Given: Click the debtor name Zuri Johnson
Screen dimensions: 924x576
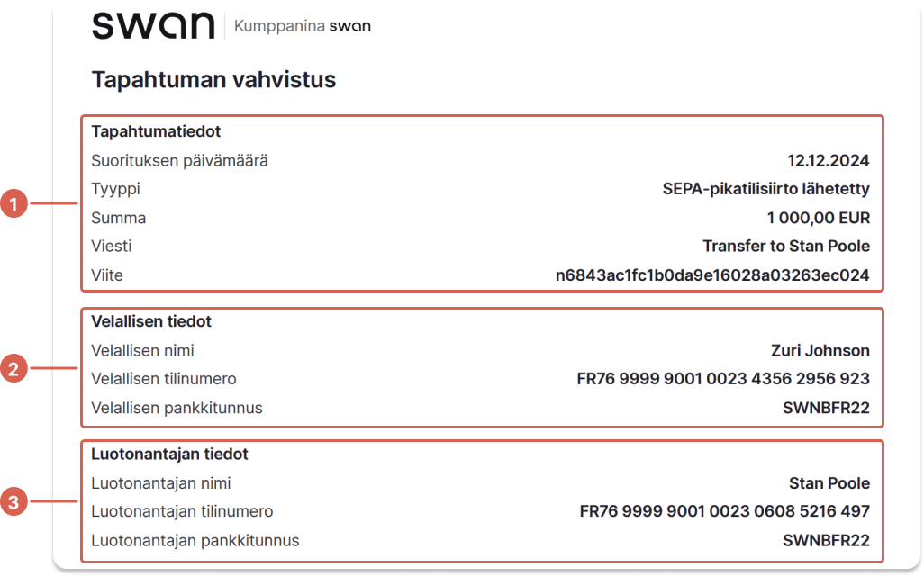Looking at the screenshot, I should point(820,350).
